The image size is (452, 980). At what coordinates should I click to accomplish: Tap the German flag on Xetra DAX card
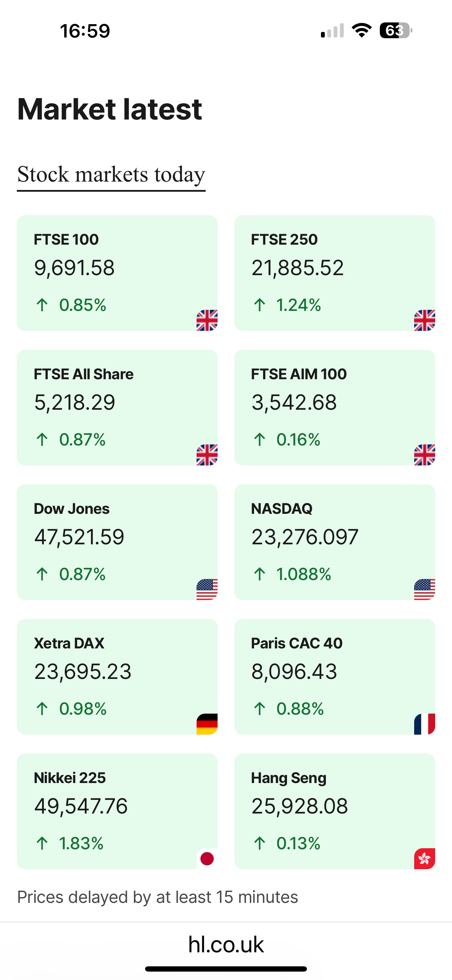coord(207,724)
